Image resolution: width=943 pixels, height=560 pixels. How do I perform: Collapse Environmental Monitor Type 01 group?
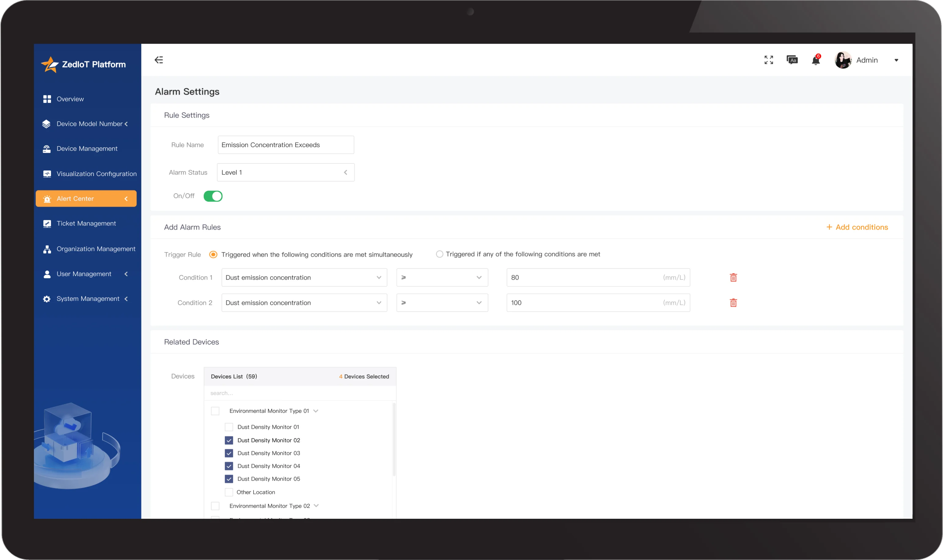point(316,411)
